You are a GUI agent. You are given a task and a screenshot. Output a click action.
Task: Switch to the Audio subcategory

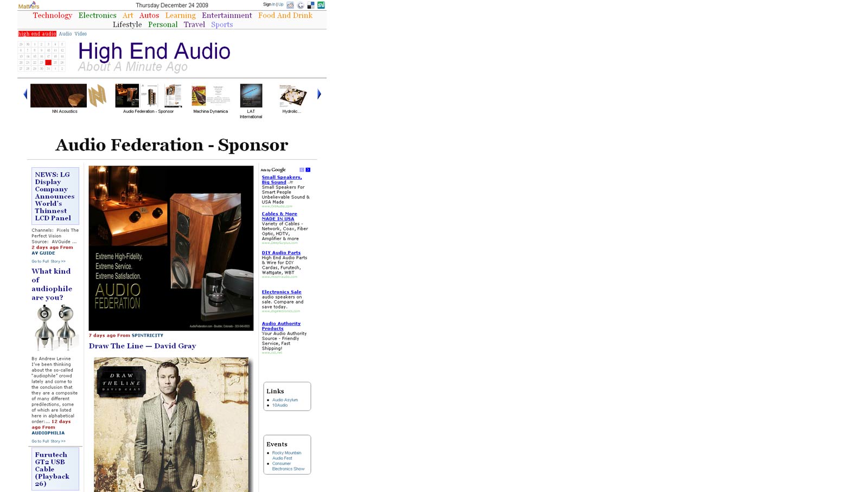[65, 34]
